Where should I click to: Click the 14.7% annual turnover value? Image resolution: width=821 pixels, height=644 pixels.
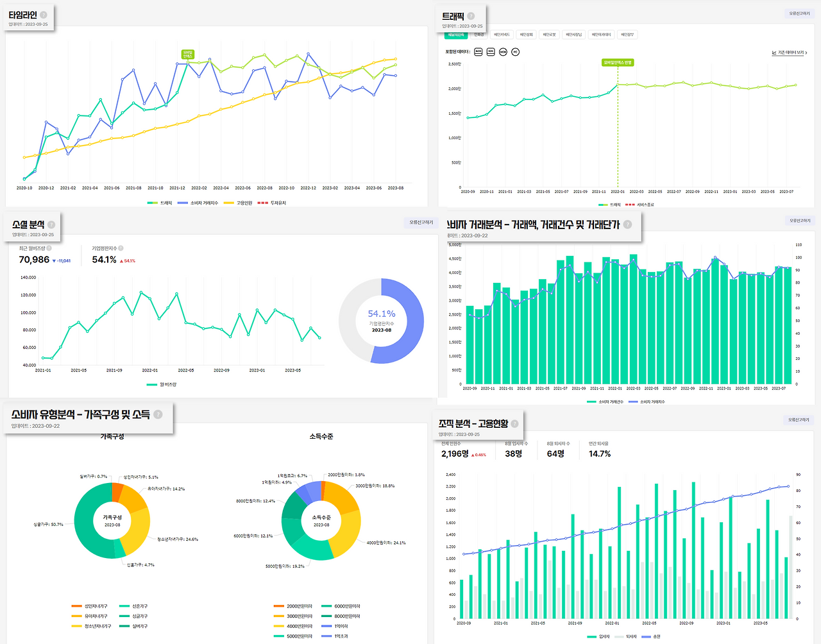pos(600,453)
